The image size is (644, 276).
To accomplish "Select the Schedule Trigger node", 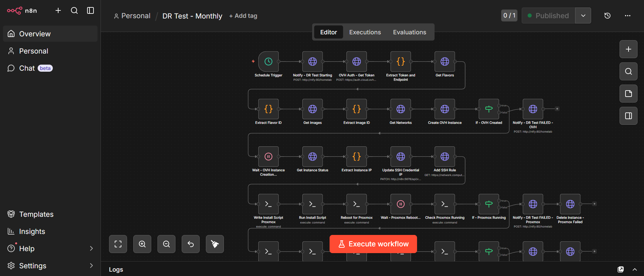I will [268, 62].
